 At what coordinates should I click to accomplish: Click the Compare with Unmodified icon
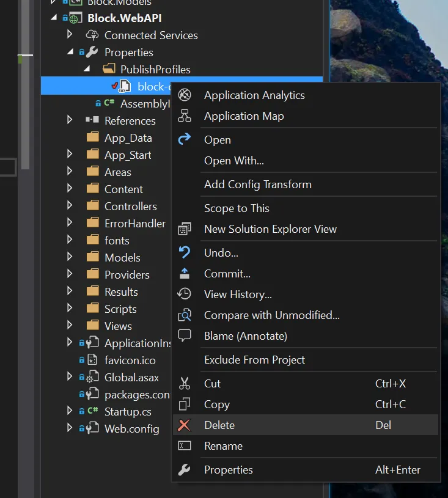coord(185,315)
